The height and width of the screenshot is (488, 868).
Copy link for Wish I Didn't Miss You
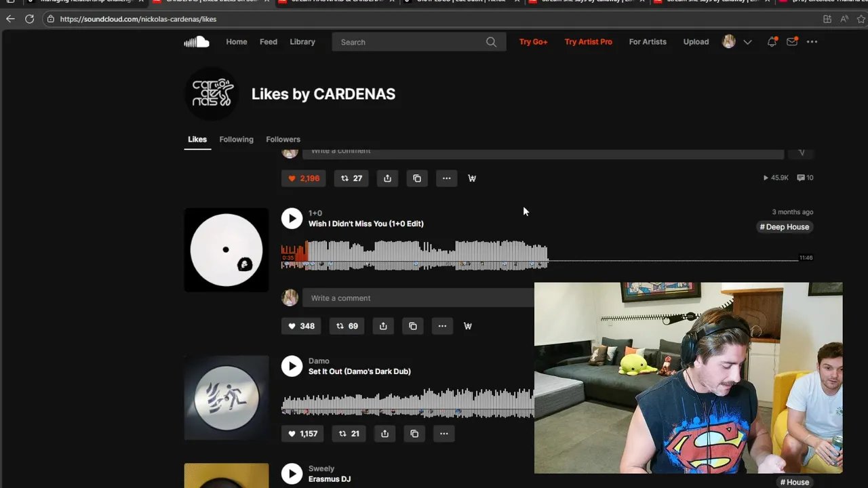(413, 326)
